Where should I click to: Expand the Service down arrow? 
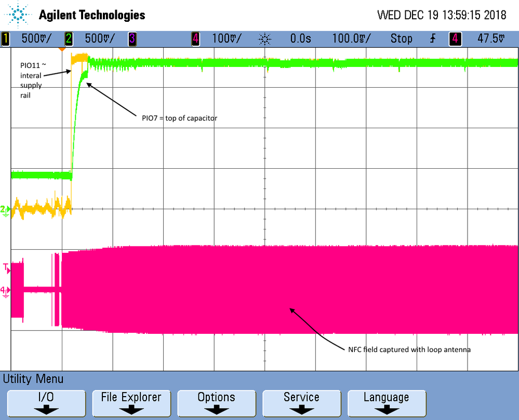pyautogui.click(x=301, y=411)
